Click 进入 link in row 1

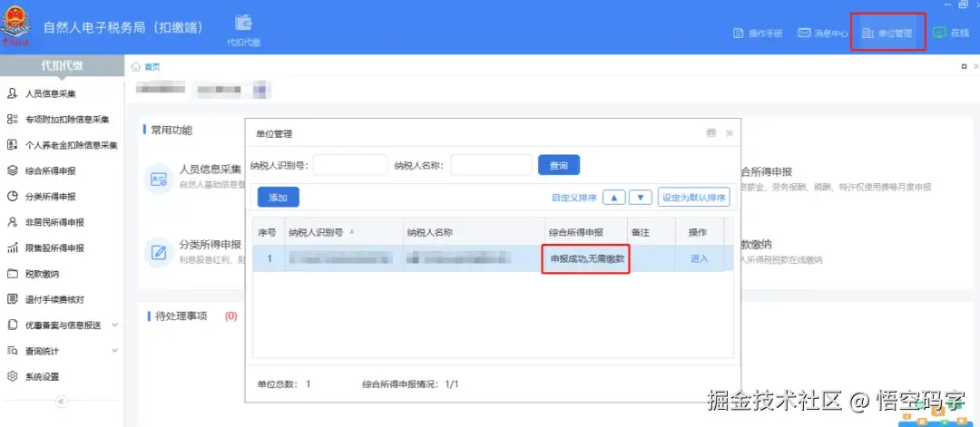(700, 258)
